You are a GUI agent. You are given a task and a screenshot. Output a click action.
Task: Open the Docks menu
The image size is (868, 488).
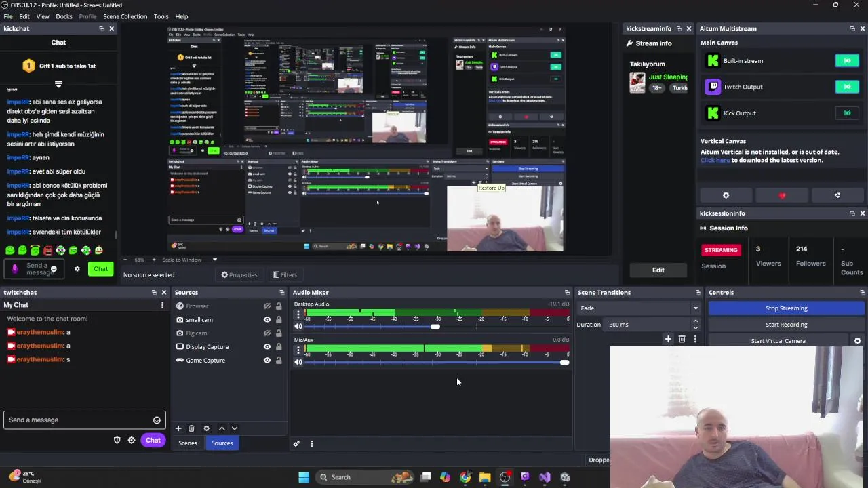pos(64,16)
